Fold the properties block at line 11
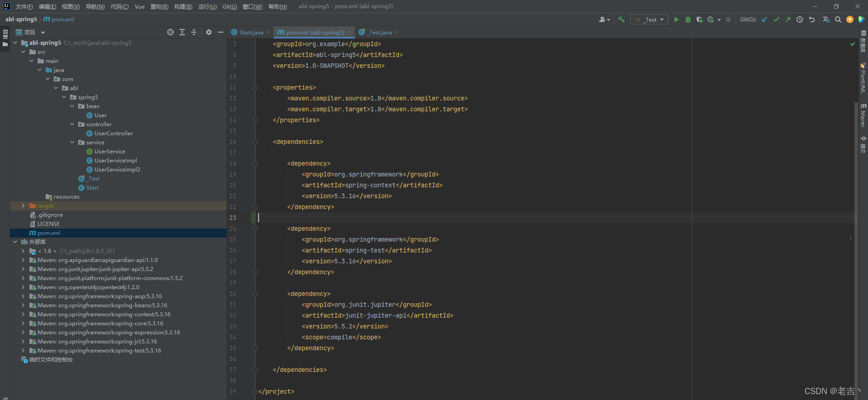Image resolution: width=868 pixels, height=400 pixels. point(255,87)
